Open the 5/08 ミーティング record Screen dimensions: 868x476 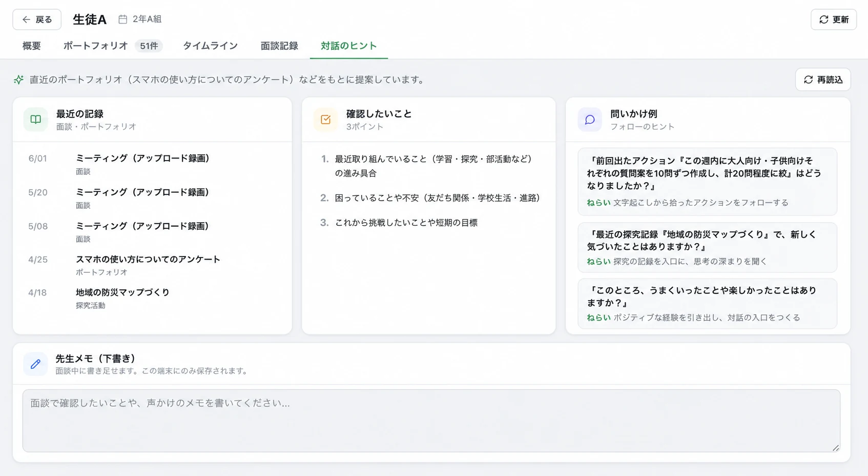pyautogui.click(x=152, y=232)
